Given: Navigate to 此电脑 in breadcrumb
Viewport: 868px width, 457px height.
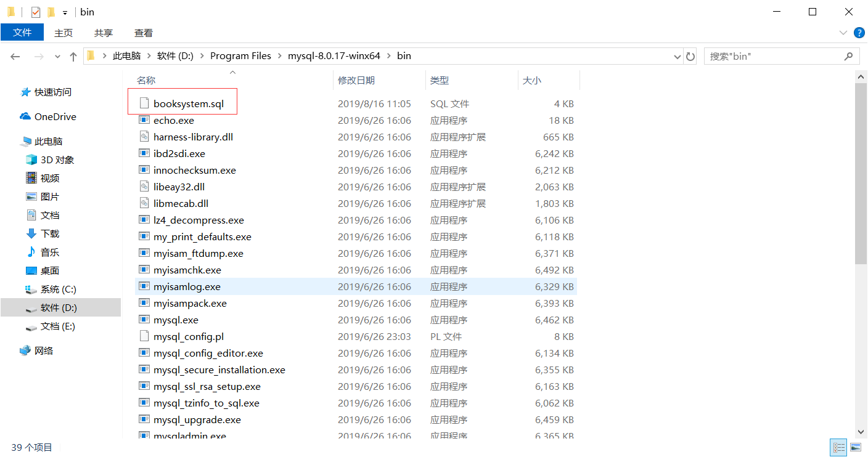Looking at the screenshot, I should 126,56.
